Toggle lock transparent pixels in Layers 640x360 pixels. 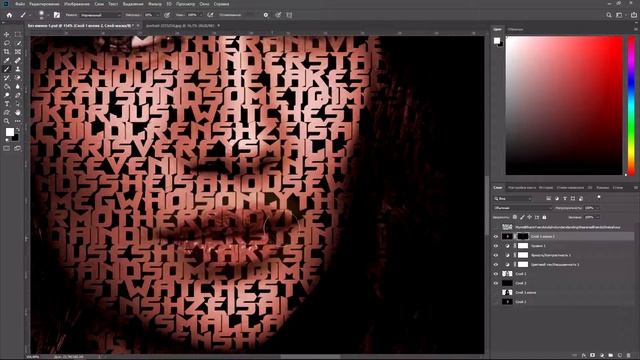point(515,217)
